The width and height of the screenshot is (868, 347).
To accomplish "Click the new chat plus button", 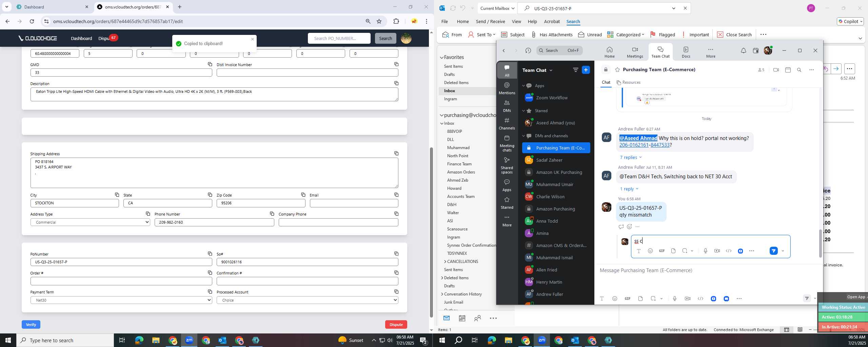I will tap(586, 70).
